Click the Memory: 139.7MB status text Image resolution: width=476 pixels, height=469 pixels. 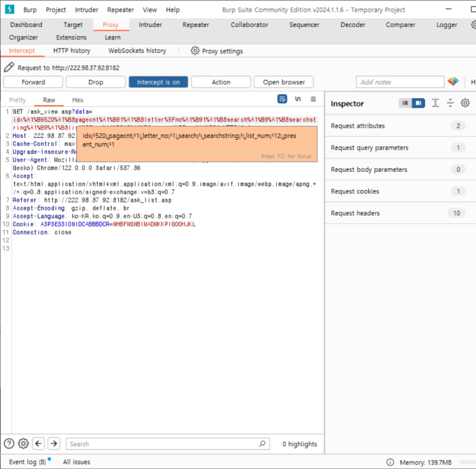point(426,462)
